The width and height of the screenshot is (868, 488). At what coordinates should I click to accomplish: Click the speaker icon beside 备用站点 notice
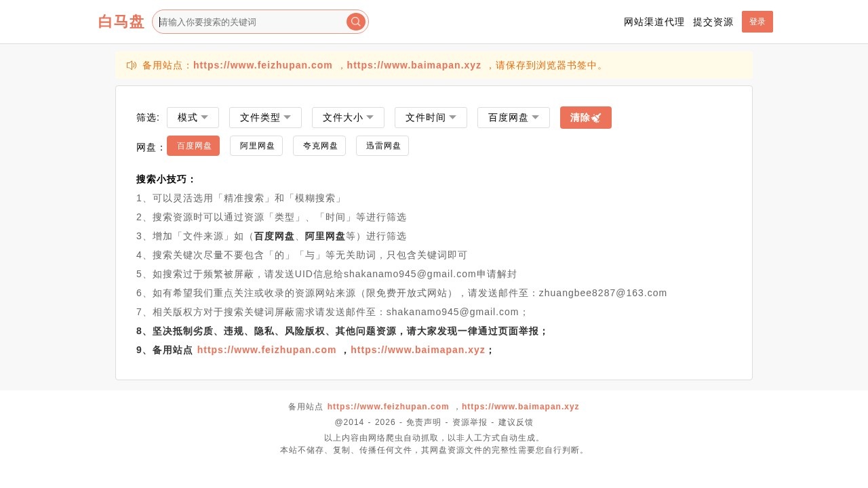point(131,65)
